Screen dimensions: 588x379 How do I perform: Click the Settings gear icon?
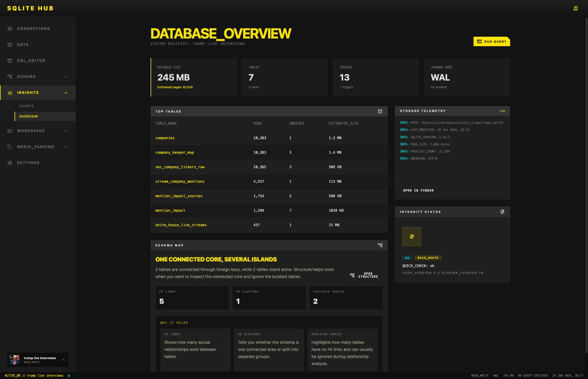[x=10, y=163]
